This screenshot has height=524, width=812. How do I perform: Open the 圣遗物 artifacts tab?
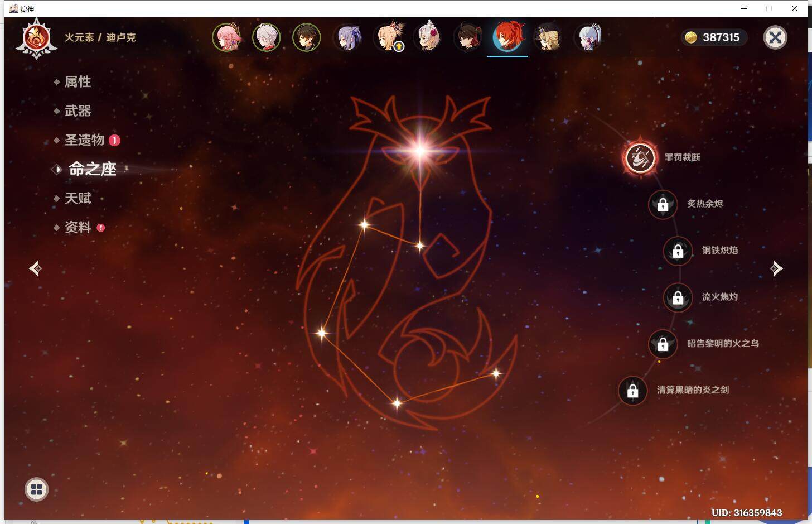(85, 140)
